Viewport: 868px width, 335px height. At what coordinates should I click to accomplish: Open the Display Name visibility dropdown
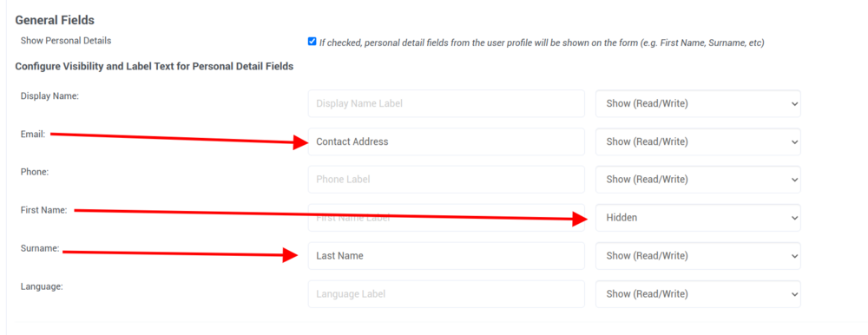coord(698,103)
